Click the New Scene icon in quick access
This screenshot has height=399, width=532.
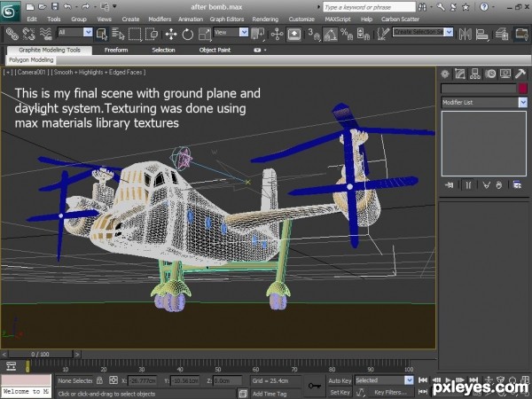30,6
